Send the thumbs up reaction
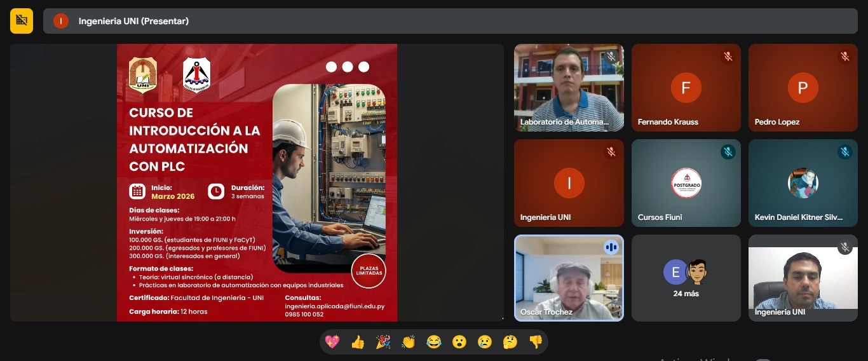The width and height of the screenshot is (868, 361). click(358, 342)
